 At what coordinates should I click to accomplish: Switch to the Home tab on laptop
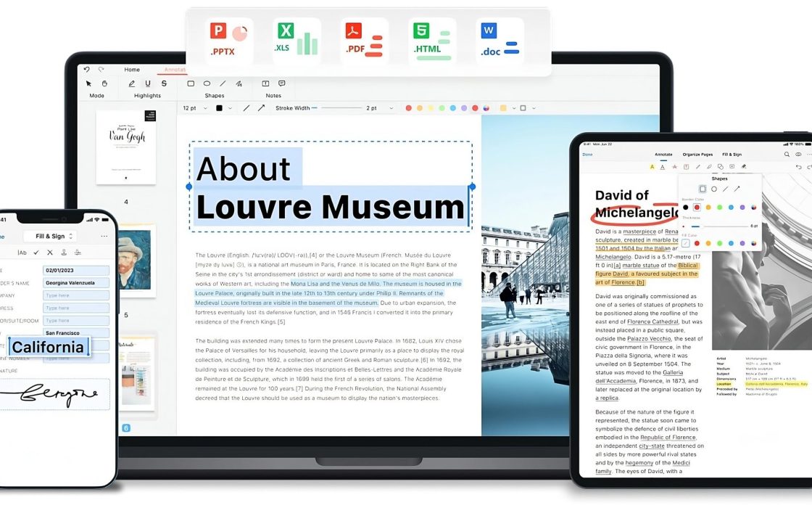click(x=132, y=70)
